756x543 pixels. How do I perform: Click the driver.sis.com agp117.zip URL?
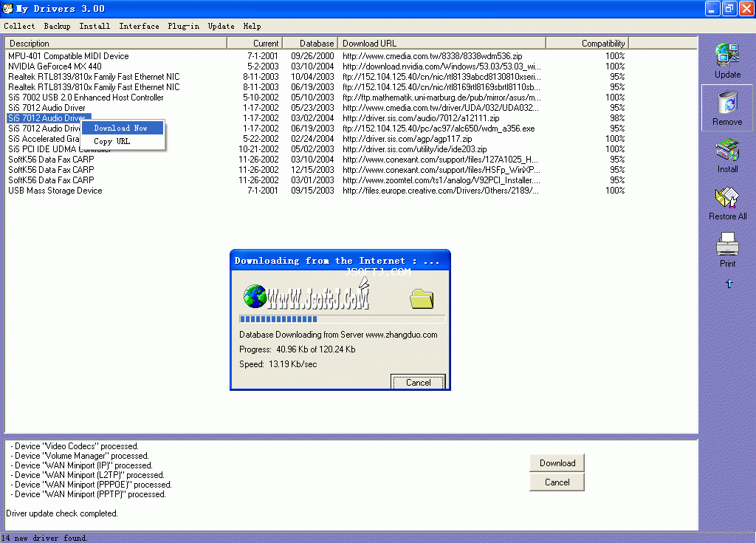tap(407, 139)
